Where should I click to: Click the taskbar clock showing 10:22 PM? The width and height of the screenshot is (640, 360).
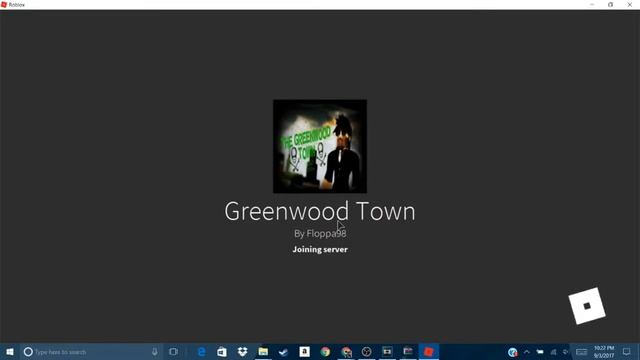click(x=604, y=351)
